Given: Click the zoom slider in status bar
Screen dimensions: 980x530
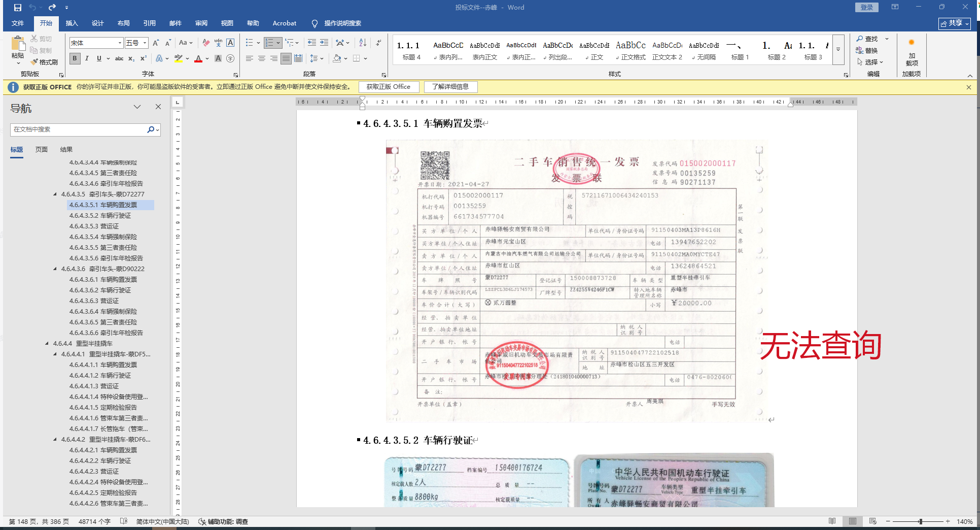Looking at the screenshot, I should click(920, 521).
